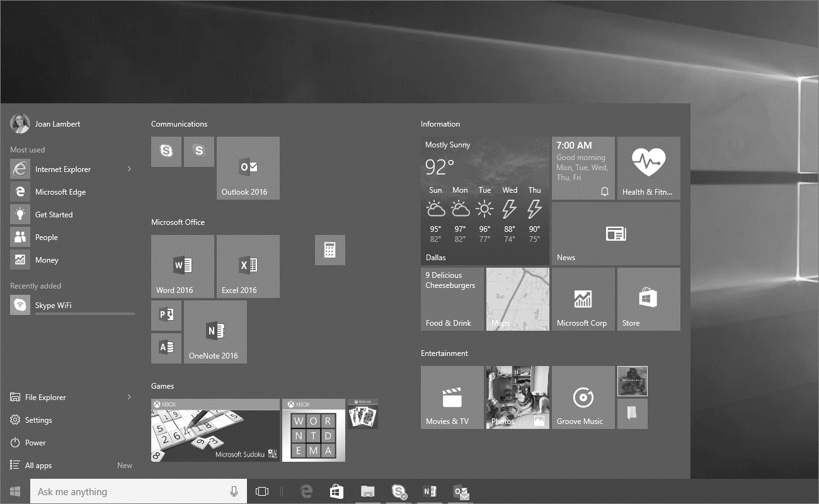Image resolution: width=819 pixels, height=504 pixels.
Task: Click the Windows Start button
Action: (15, 491)
